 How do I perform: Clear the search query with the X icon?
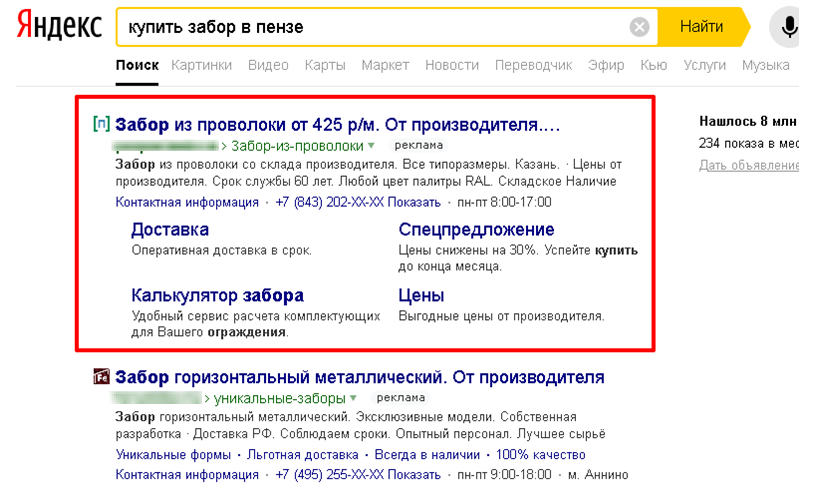[639, 27]
